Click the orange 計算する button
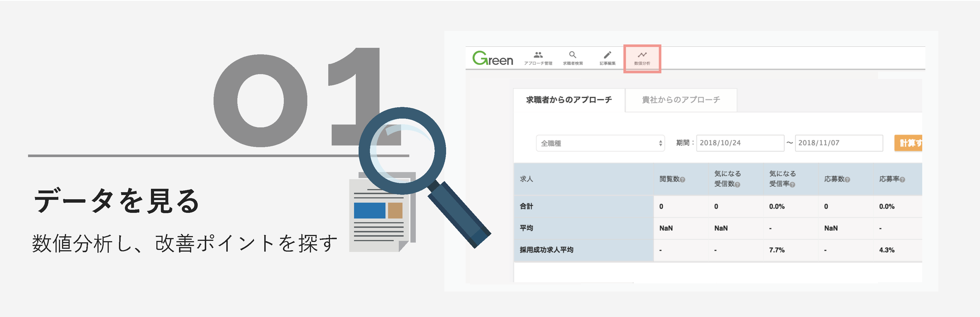 click(908, 143)
